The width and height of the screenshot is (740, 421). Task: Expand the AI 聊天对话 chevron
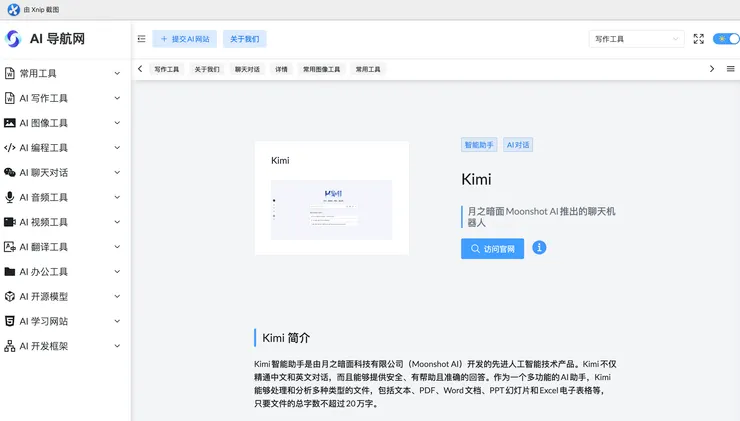(117, 172)
